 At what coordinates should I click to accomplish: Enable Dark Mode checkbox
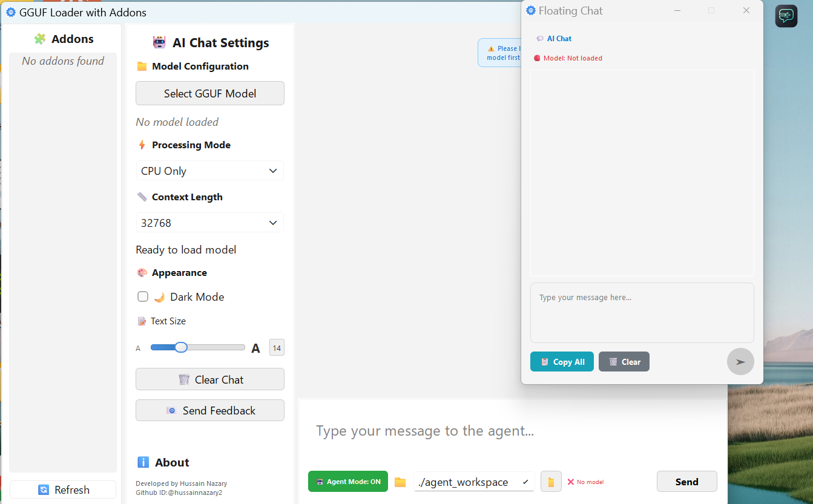143,296
